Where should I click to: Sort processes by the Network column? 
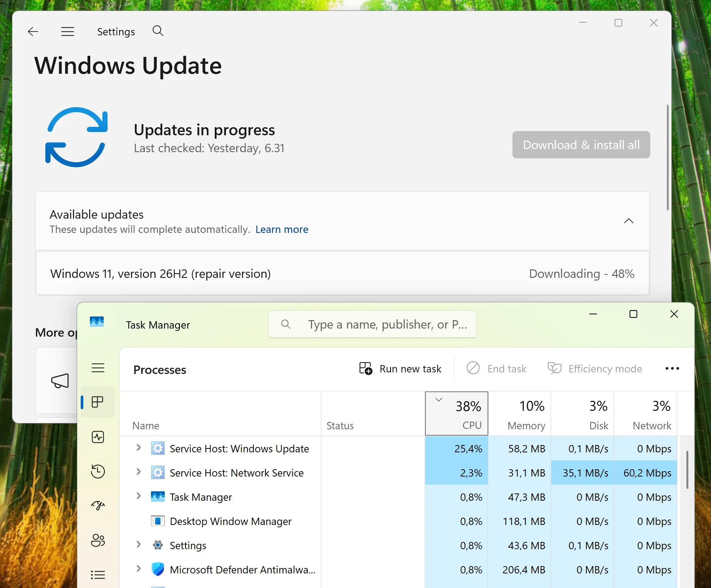pyautogui.click(x=646, y=414)
